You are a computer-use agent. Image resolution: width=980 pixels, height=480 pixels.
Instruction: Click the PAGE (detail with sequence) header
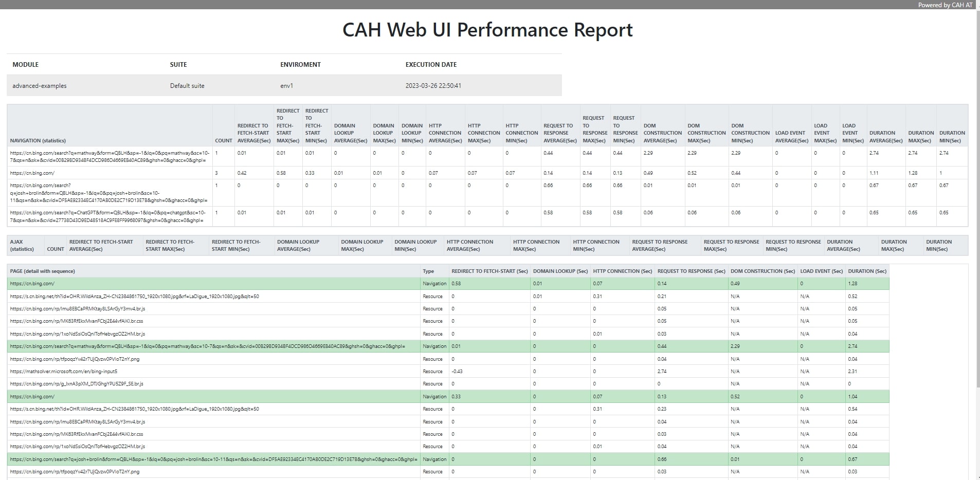(x=43, y=271)
